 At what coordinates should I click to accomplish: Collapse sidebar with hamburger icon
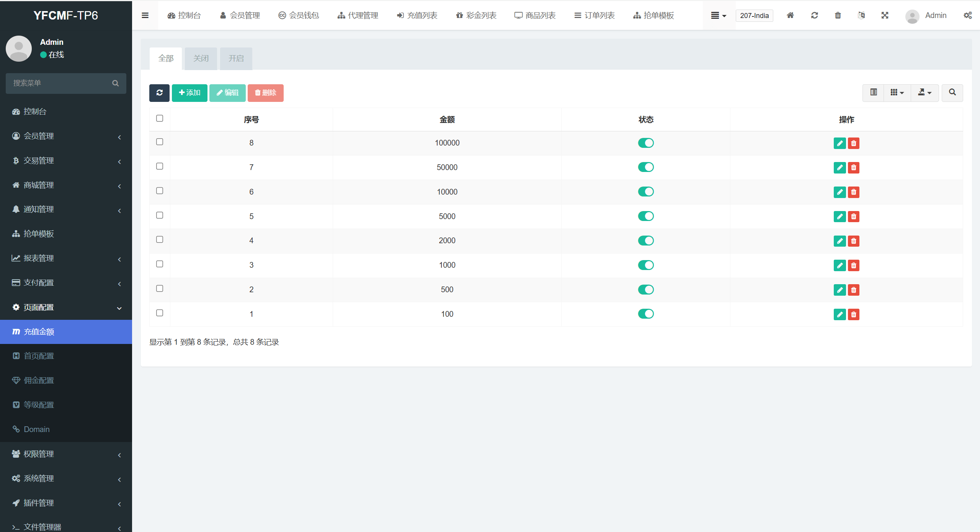[145, 15]
